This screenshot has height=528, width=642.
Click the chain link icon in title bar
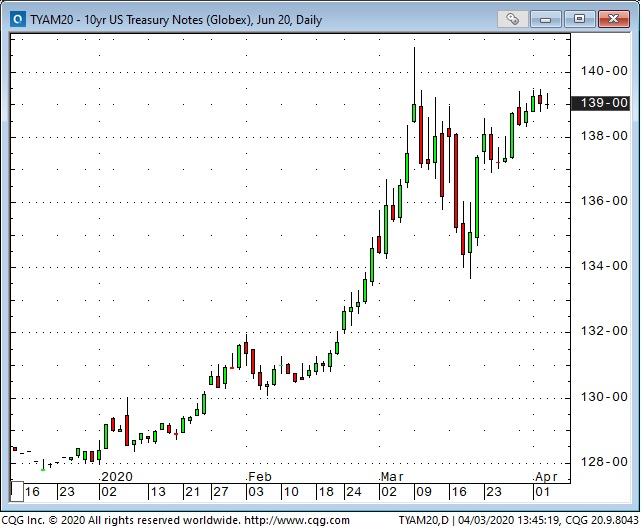[x=512, y=19]
